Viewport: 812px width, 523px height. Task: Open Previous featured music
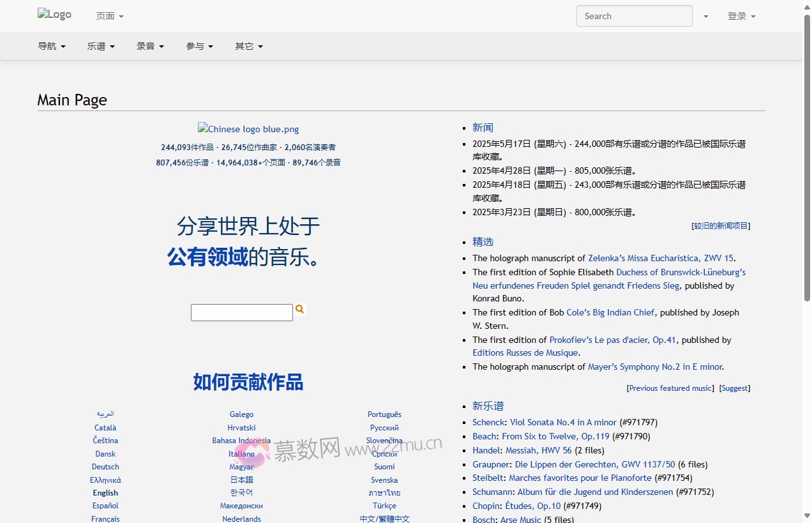670,388
